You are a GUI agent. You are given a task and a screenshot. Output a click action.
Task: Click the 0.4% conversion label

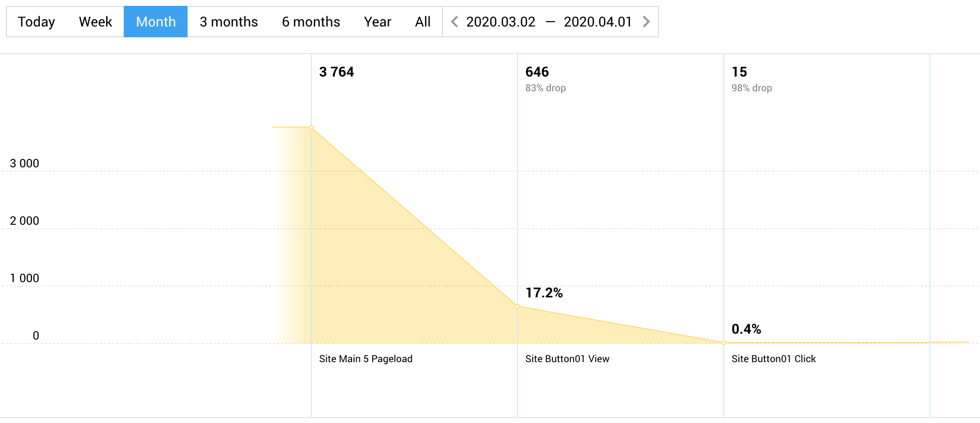pyautogui.click(x=746, y=329)
